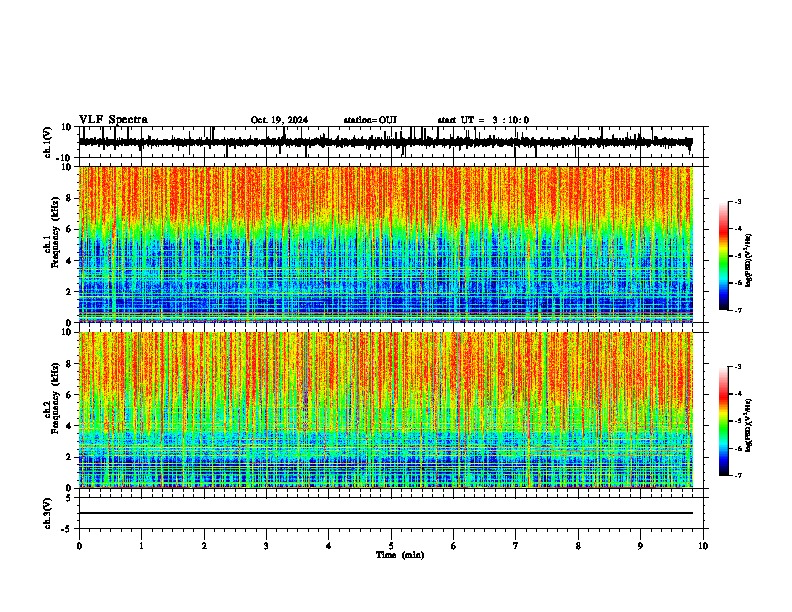Click the "-5" tick on ch.3(V) axis
This screenshot has height=612, width=792.
point(67,529)
